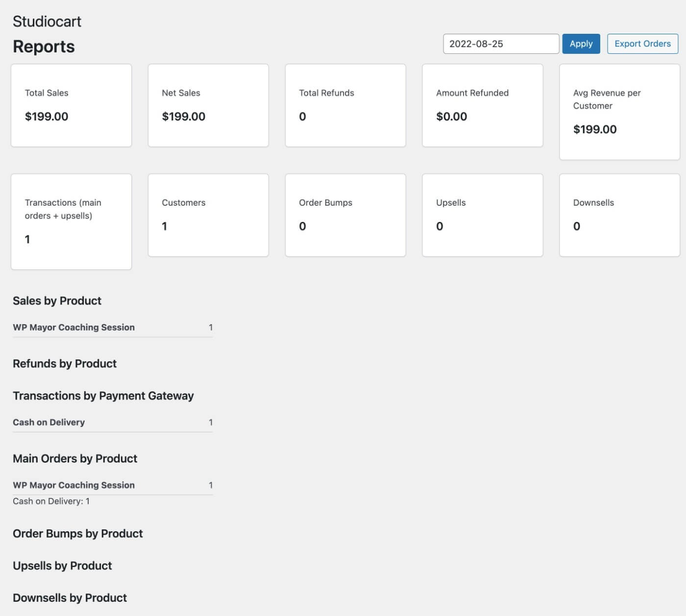Viewport: 686px width, 616px height.
Task: Click the Order Bumps card label
Action: [326, 202]
